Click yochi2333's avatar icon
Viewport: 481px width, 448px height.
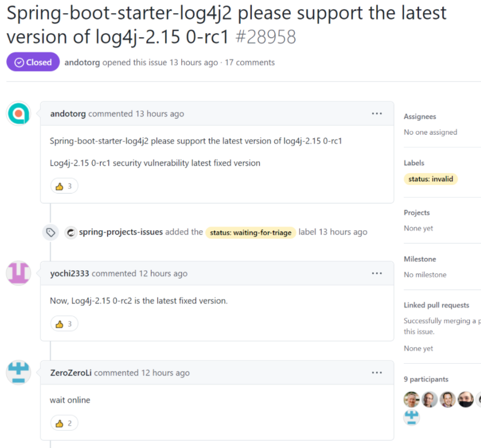18,273
